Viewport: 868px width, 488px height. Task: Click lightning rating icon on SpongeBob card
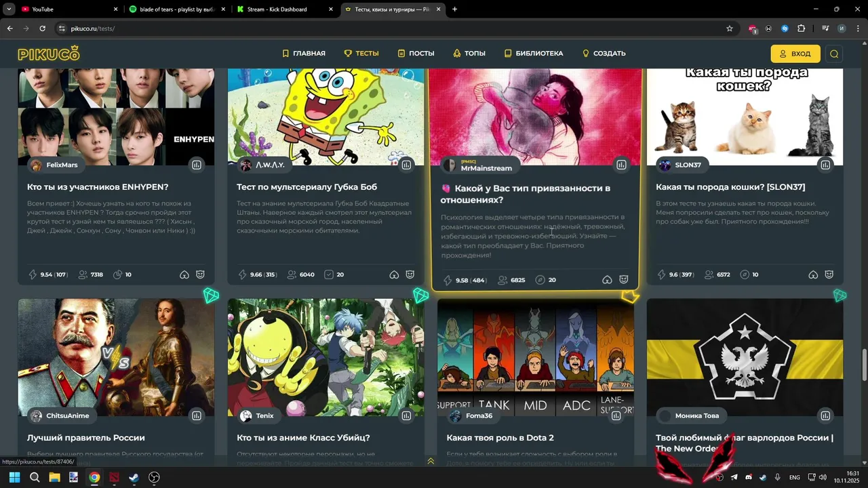pos(242,274)
